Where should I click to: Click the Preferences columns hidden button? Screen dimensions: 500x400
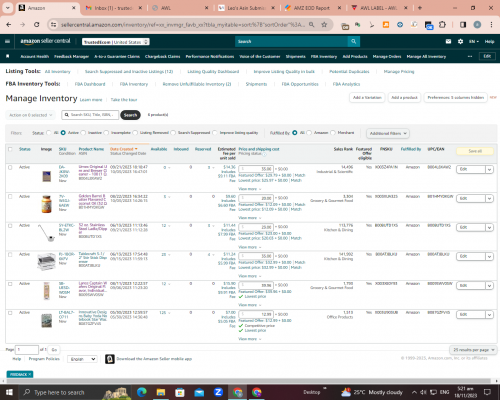[x=455, y=98]
